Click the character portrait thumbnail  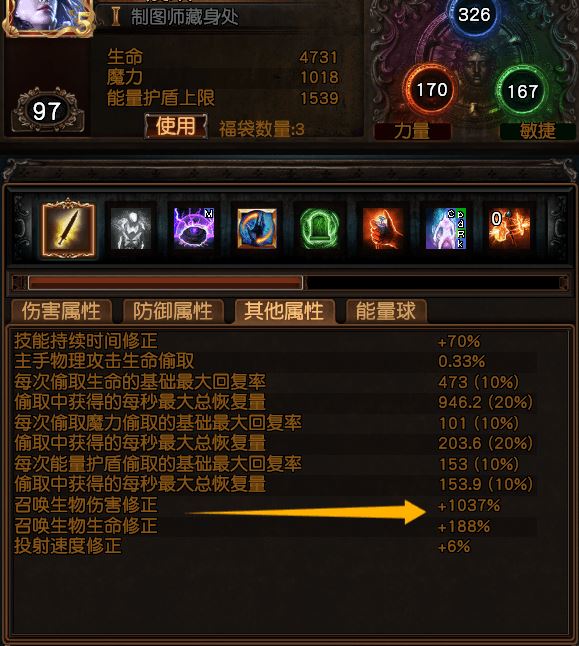47,18
